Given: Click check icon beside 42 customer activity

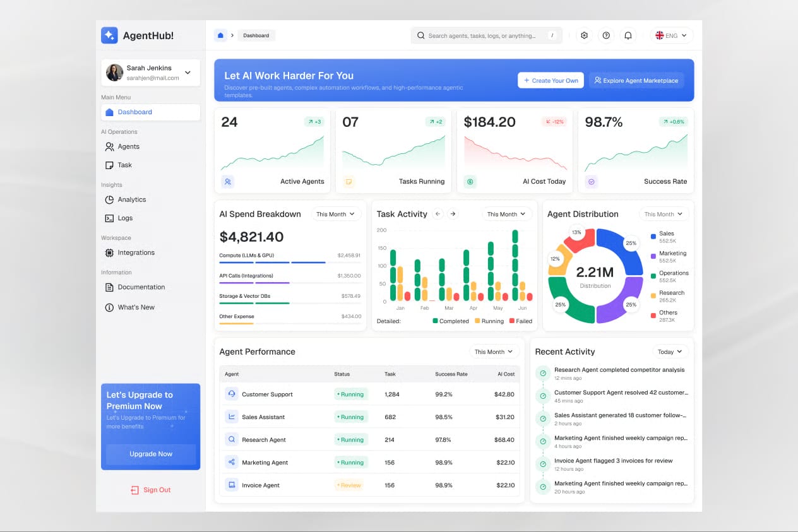Looking at the screenshot, I should click(x=543, y=396).
